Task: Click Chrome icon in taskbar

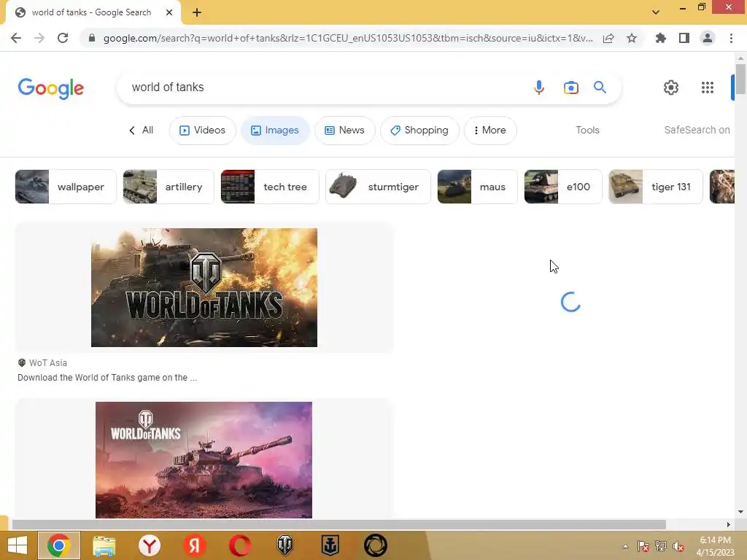Action: coord(59,545)
